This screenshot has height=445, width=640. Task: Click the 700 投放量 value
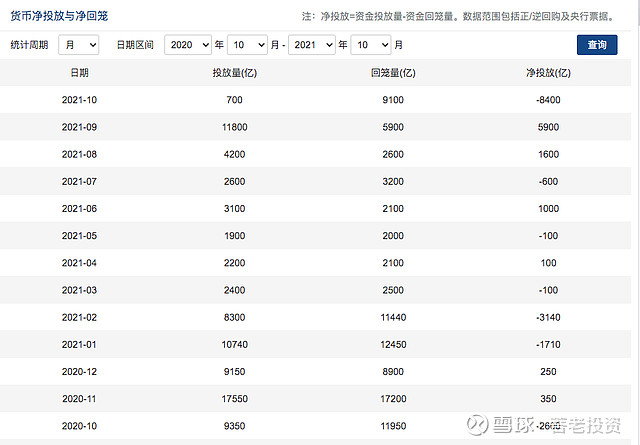234,100
